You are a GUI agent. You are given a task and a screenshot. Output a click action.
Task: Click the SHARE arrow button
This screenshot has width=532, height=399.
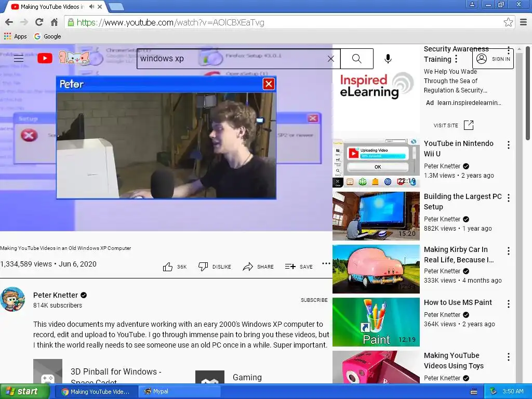pos(258,267)
